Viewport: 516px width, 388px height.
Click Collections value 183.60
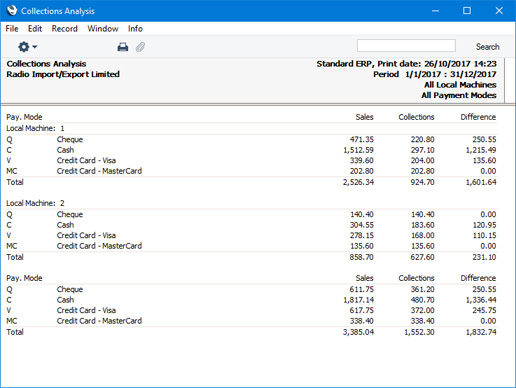(x=422, y=225)
